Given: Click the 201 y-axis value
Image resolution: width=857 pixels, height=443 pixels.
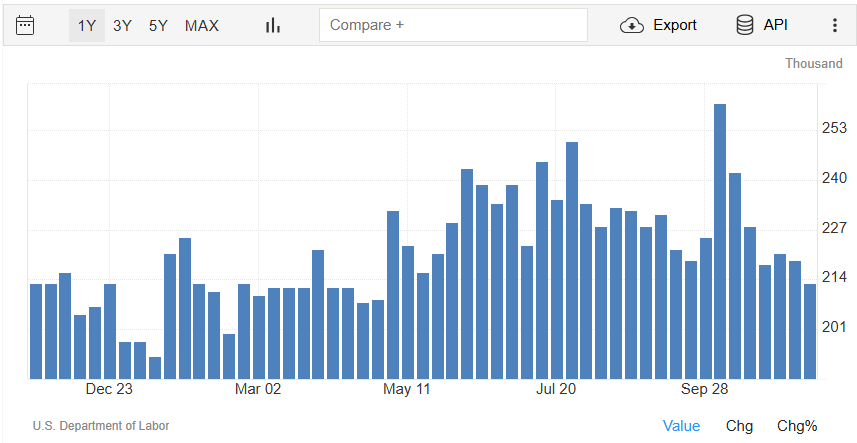Looking at the screenshot, I should (835, 327).
